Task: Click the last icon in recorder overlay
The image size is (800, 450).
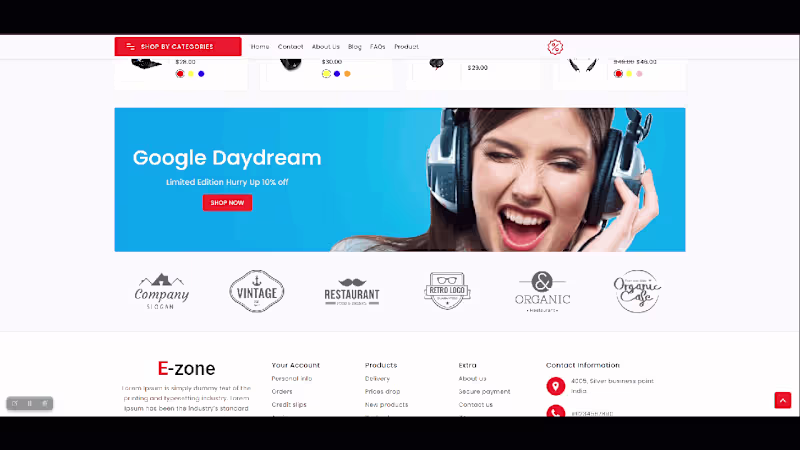Action: pyautogui.click(x=45, y=404)
